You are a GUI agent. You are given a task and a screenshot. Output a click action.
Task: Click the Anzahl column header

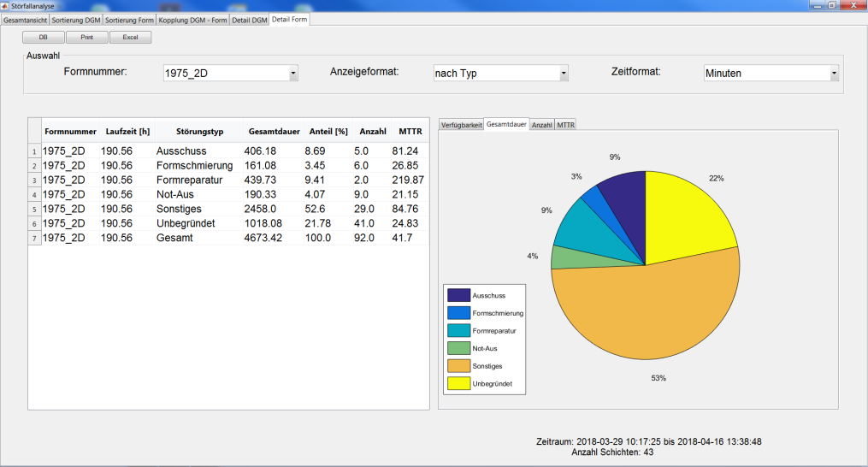pyautogui.click(x=373, y=132)
